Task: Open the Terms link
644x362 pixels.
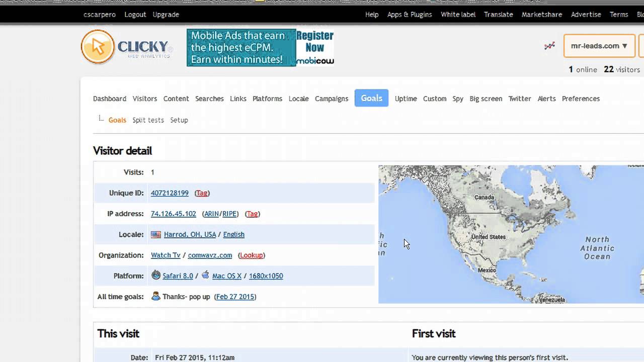Action: [619, 15]
